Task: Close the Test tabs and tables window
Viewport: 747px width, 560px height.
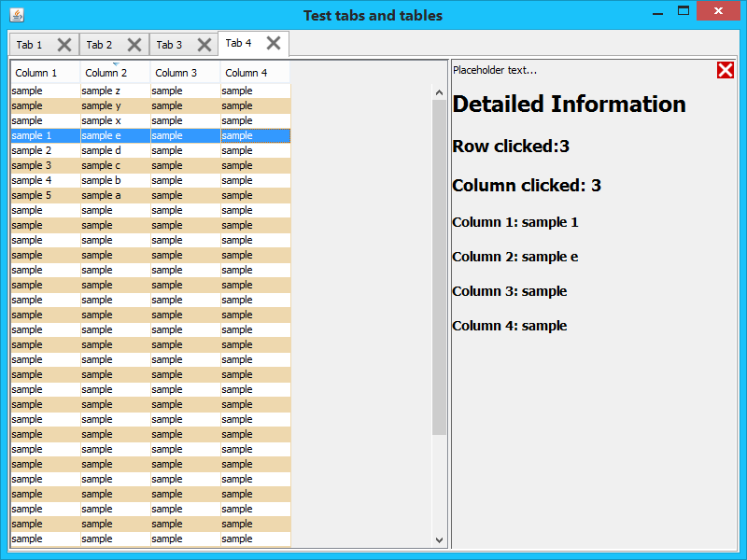Action: pos(718,10)
